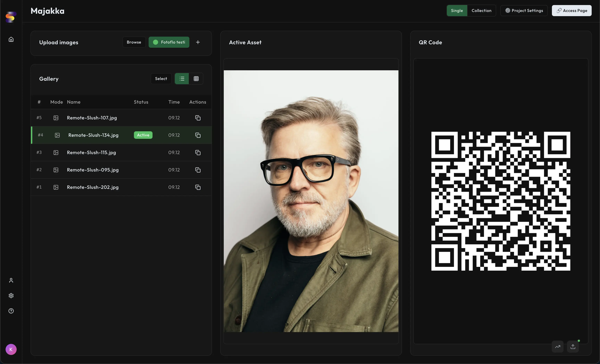Click the #1 row number

click(x=39, y=187)
